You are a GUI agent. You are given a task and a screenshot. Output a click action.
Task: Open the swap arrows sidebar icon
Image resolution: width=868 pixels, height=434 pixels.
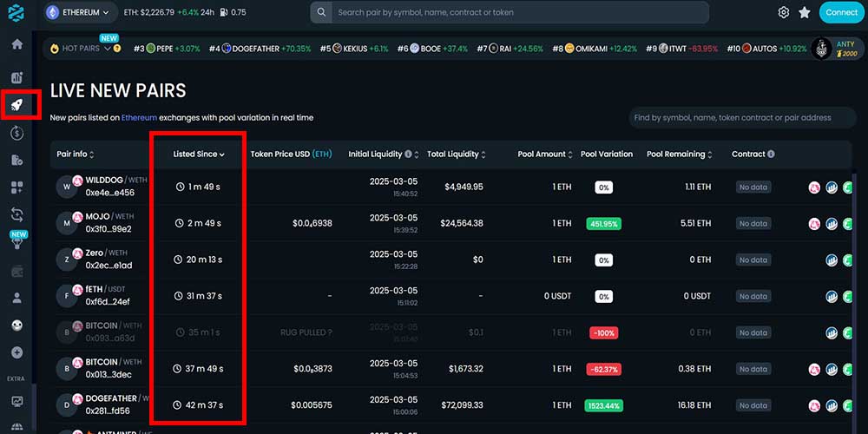(x=17, y=214)
